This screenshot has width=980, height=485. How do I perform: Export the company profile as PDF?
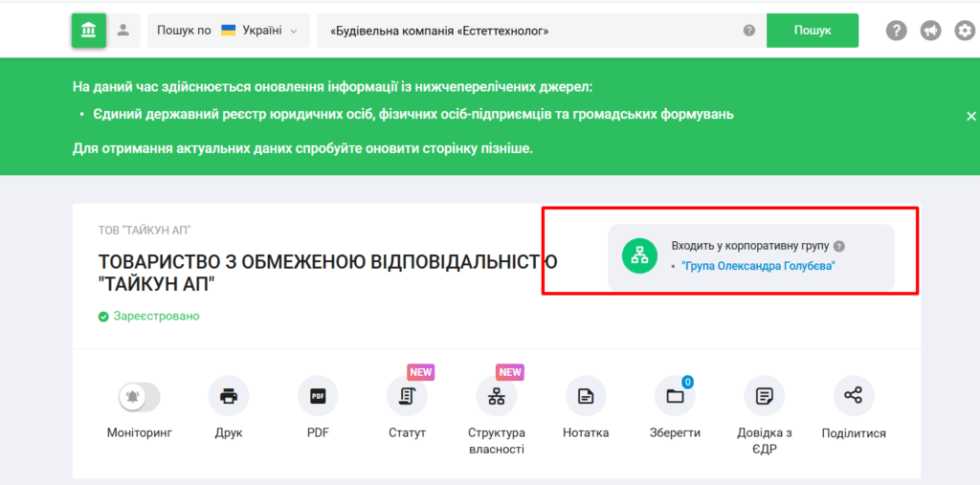(x=318, y=396)
